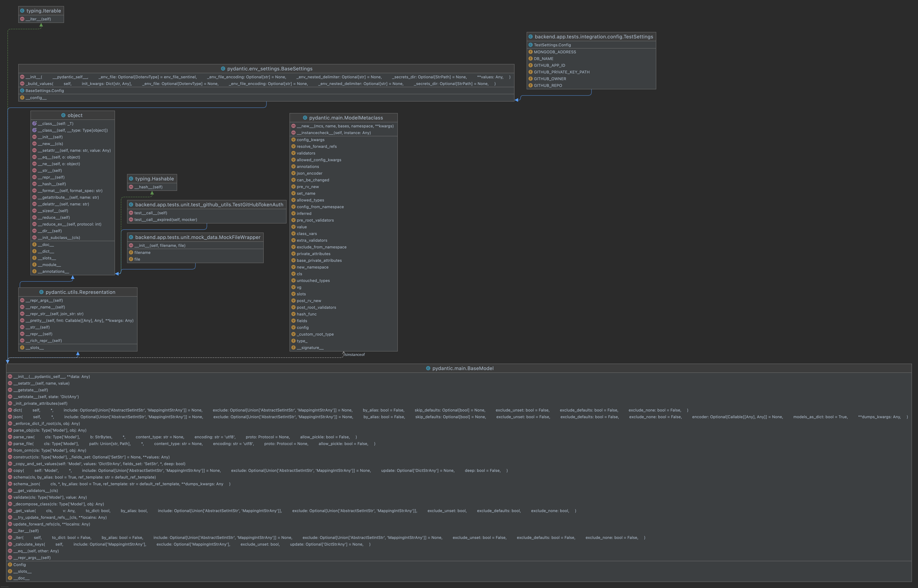Select the _calculate_keys( method in BaseModel
This screenshot has width=918, height=588.
[192, 544]
